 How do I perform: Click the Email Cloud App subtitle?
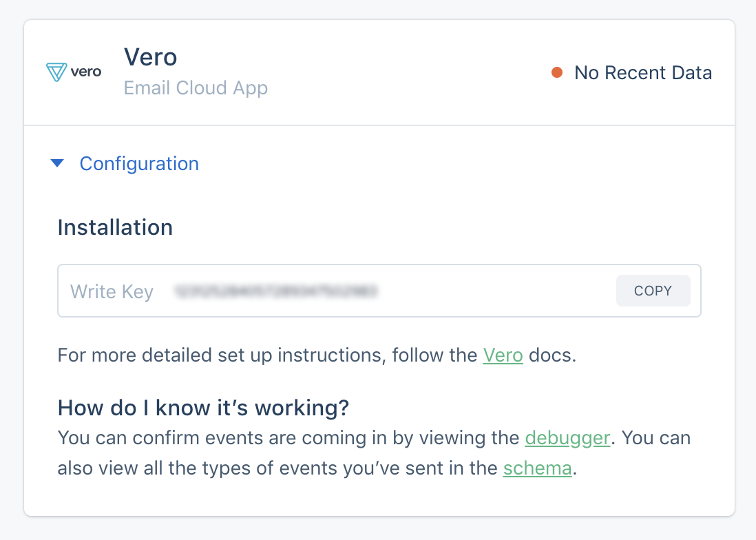[x=196, y=88]
